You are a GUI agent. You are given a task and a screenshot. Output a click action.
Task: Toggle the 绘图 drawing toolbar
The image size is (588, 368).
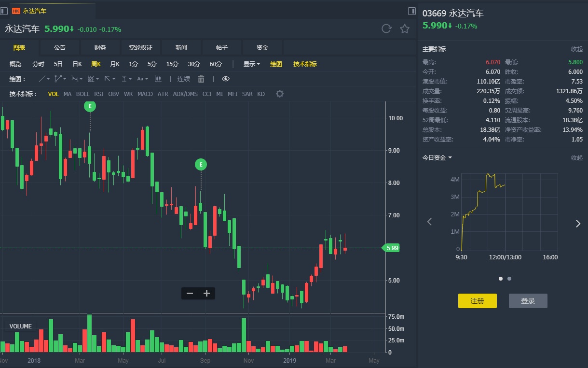276,64
